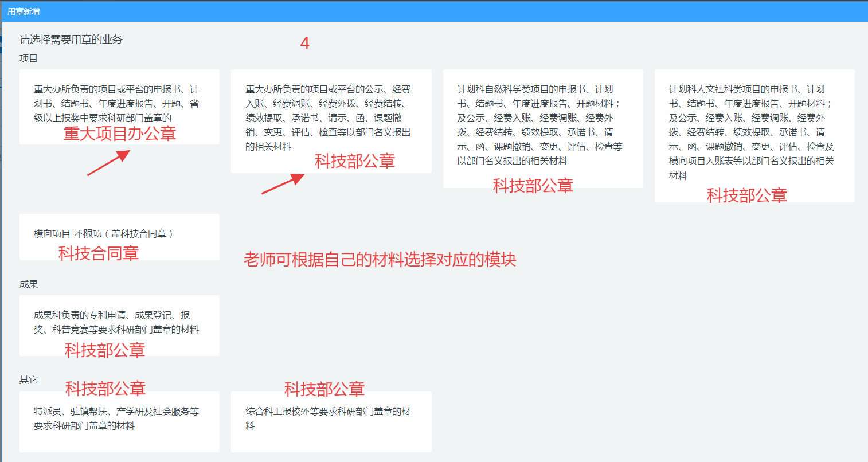Click the red 老师可根据自己的材料选择对应的模块 note
The image size is (868, 462).
(x=380, y=260)
